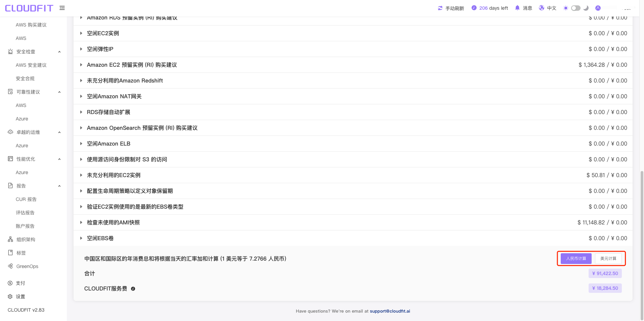Toggle the light/dark theme switch
Viewport: 644px width, 321px height.
pyautogui.click(x=576, y=8)
